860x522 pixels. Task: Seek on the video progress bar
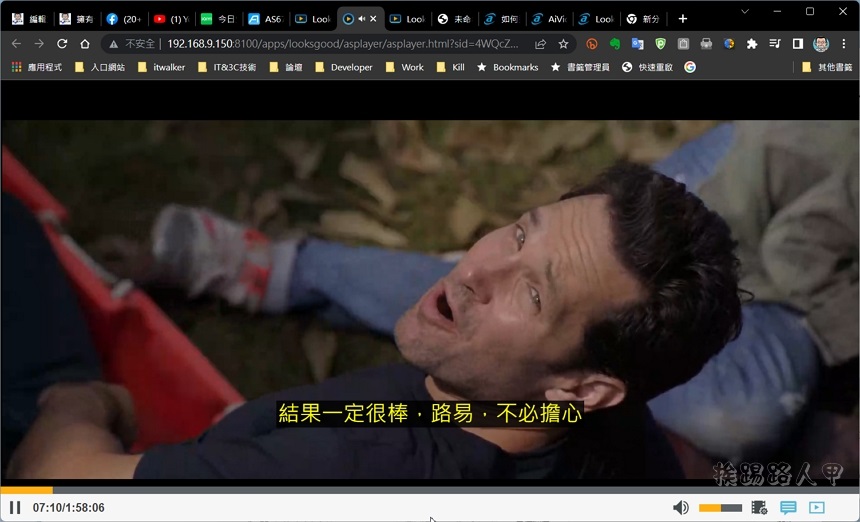(x=430, y=490)
